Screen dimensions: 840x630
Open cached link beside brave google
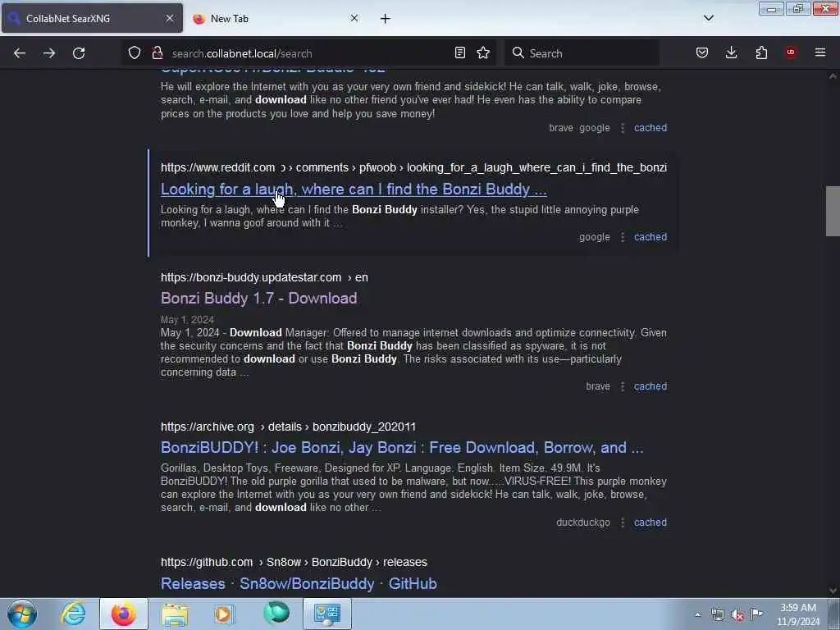[651, 128]
